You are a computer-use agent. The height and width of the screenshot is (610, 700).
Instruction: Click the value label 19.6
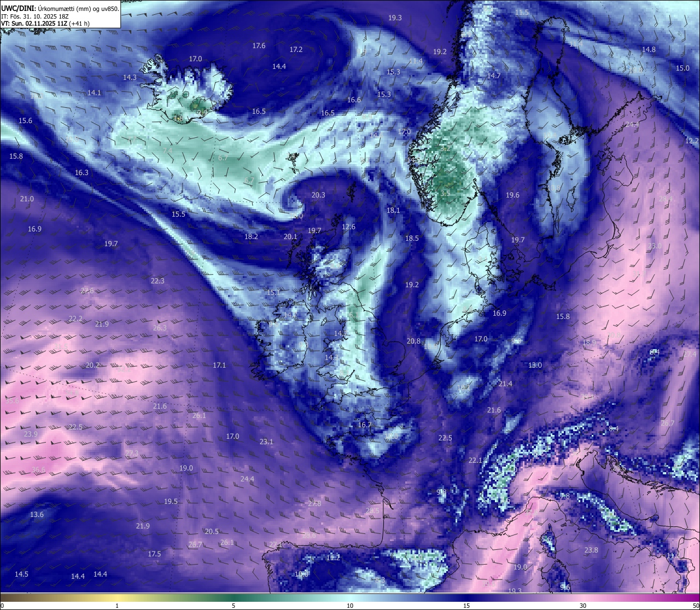click(512, 195)
